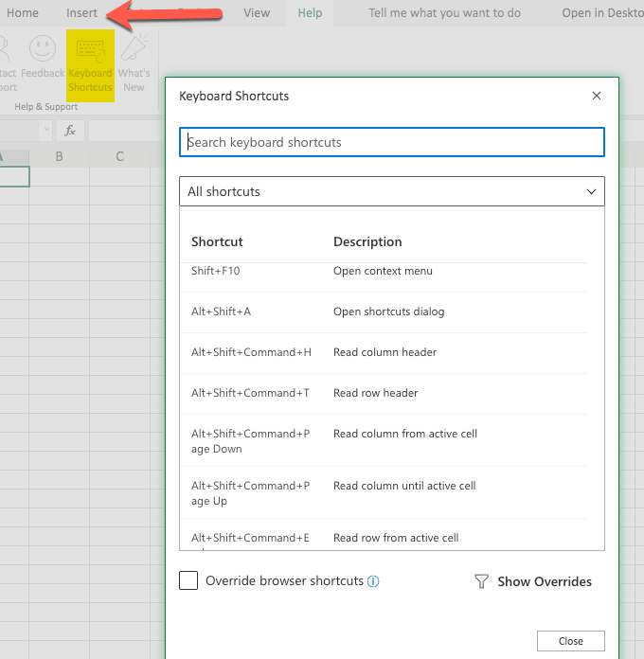Click the What's New megaphone icon
Image resolution: width=644 pixels, height=659 pixels.
134,49
